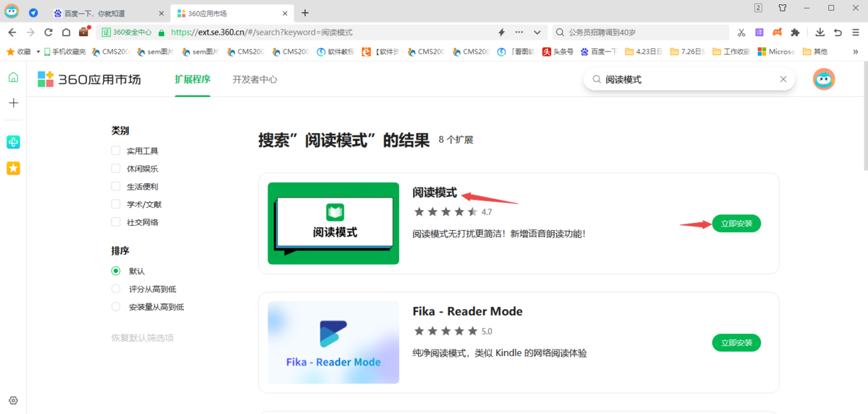
Task: Select 安装量从高到低 sort option
Action: 116,307
